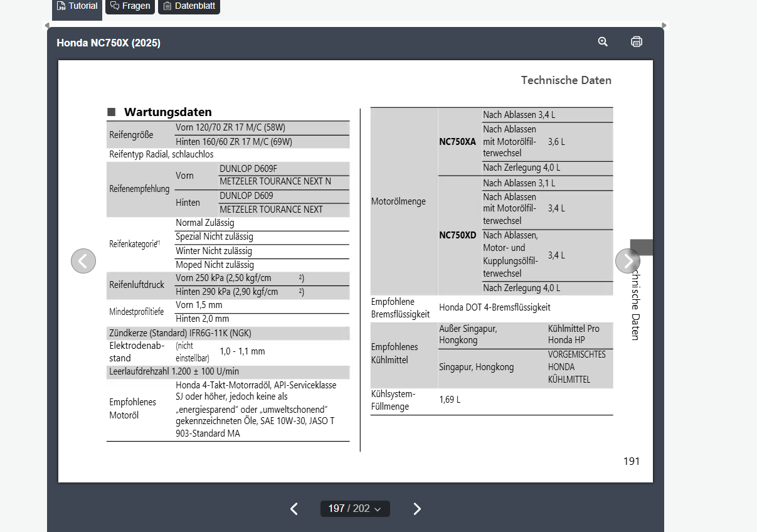Click the small right arrow above the viewer
Image resolution: width=757 pixels, height=532 pixels.
point(665,26)
